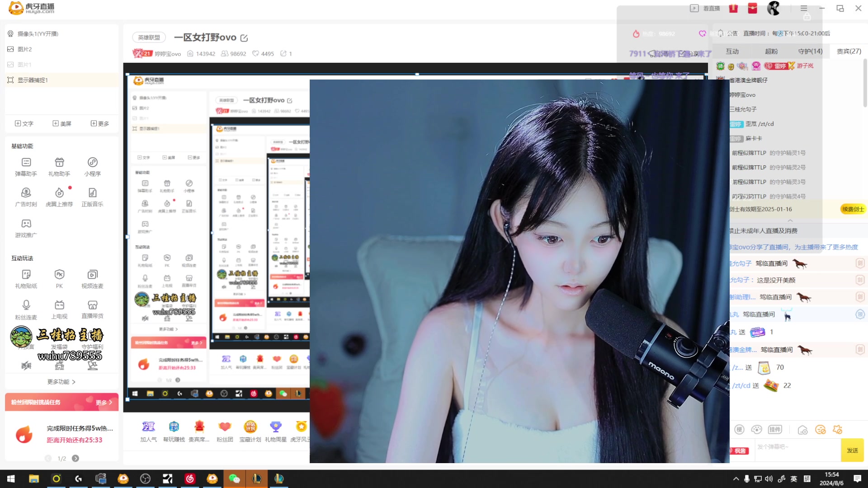The width and height of the screenshot is (868, 488).
Task: Open 帮玩赚钱 in bottom bar
Action: [174, 431]
